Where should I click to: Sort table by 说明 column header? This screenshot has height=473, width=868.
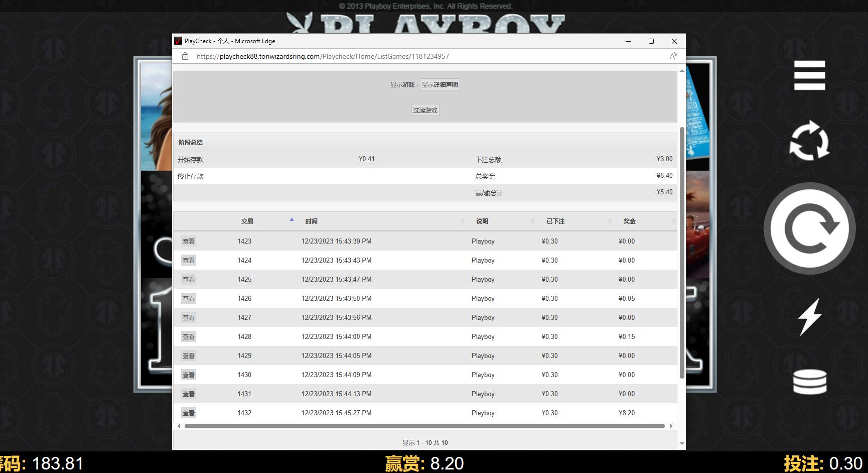[x=482, y=221]
